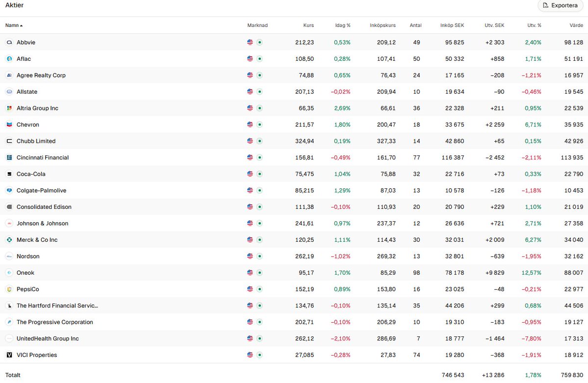Click the Abbvie company logo icon
588x383 pixels.
(9, 42)
